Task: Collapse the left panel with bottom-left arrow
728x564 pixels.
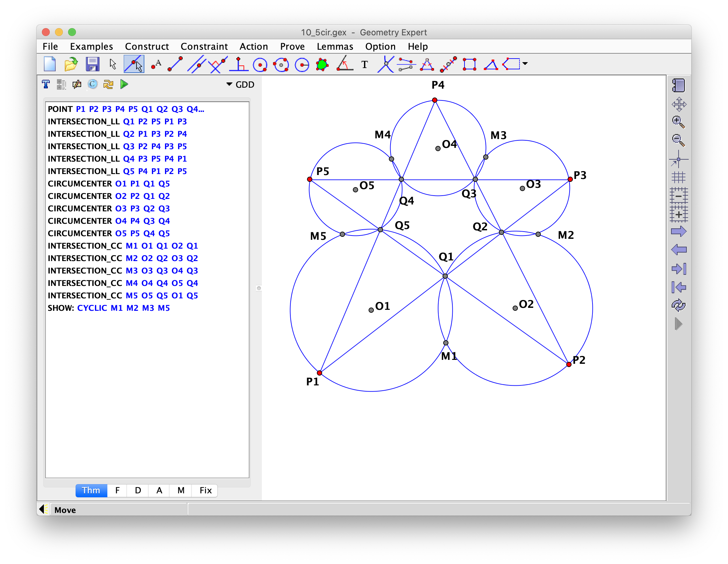Action: (43, 509)
